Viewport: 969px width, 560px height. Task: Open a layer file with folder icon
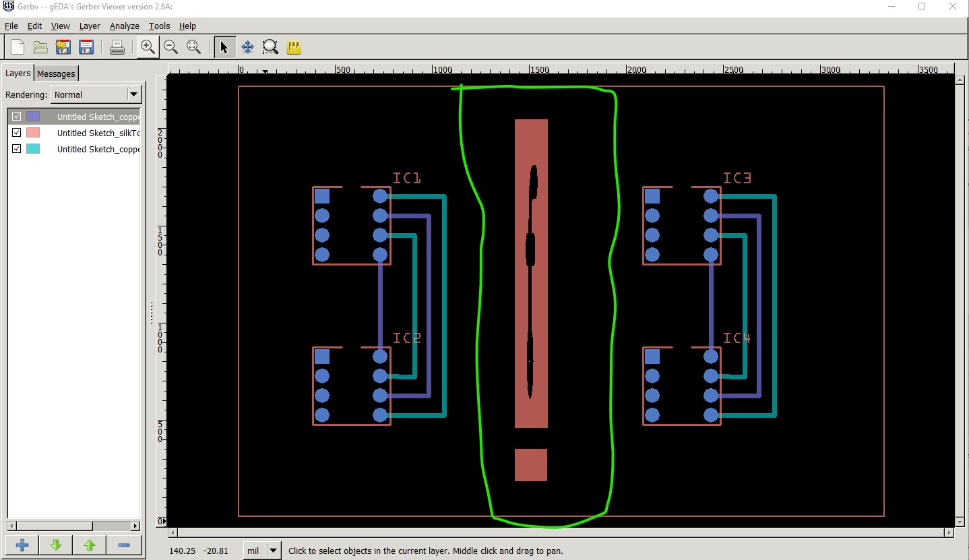click(x=40, y=47)
